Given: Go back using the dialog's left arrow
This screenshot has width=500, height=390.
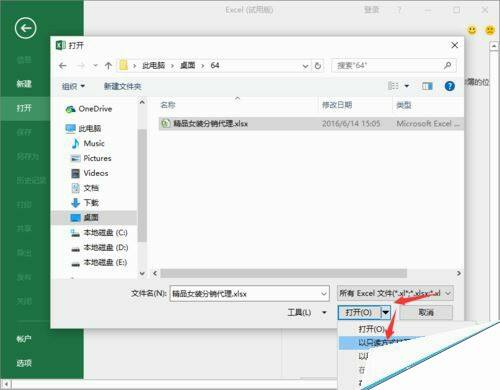Looking at the screenshot, I should (x=63, y=66).
